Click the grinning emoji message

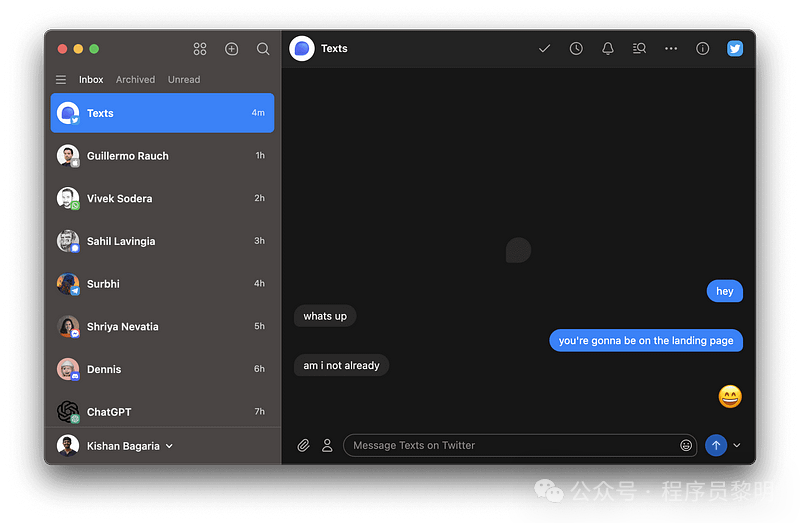coord(730,396)
